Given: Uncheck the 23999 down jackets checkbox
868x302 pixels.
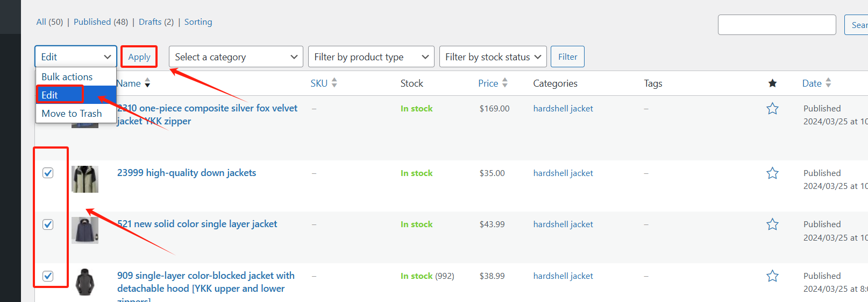Looking at the screenshot, I should [48, 173].
